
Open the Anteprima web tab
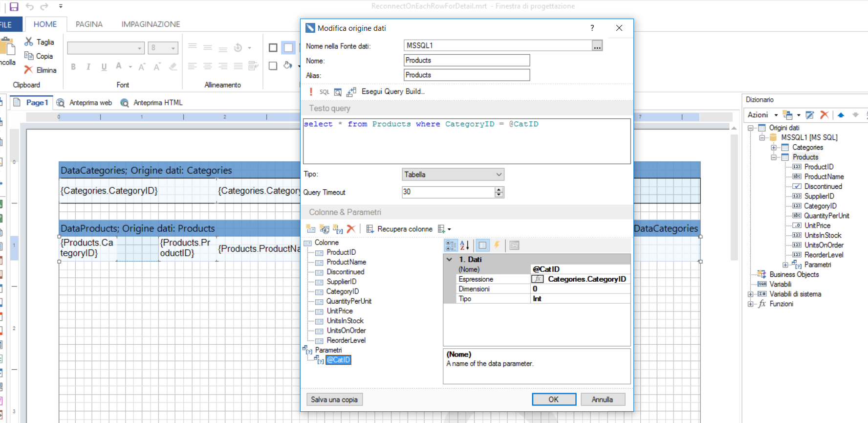(84, 103)
